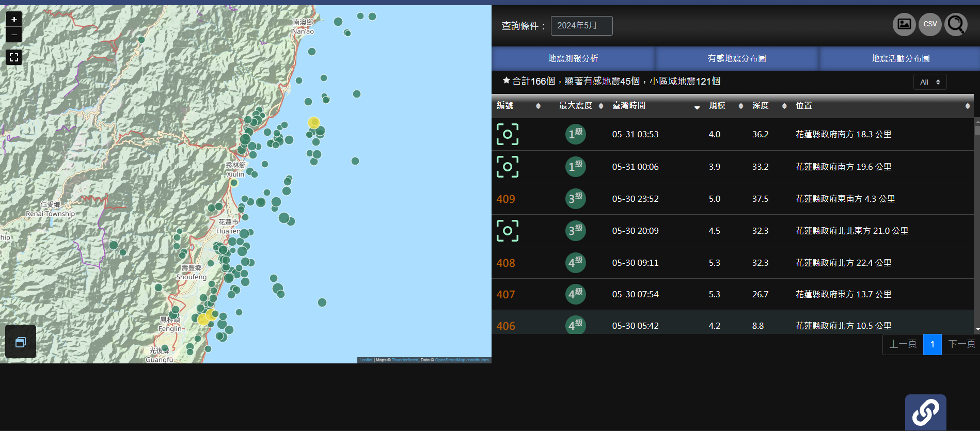
Task: Open earthquake report number 409
Action: pos(505,199)
